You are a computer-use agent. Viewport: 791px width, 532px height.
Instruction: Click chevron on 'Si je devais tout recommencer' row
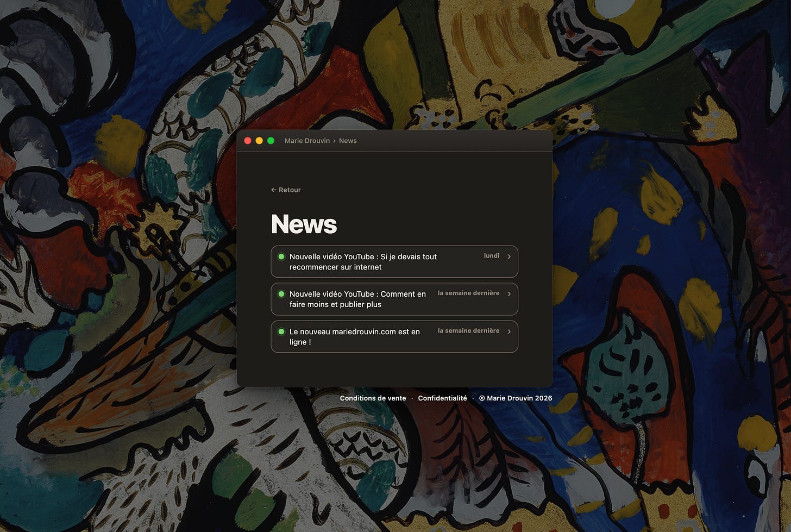509,256
